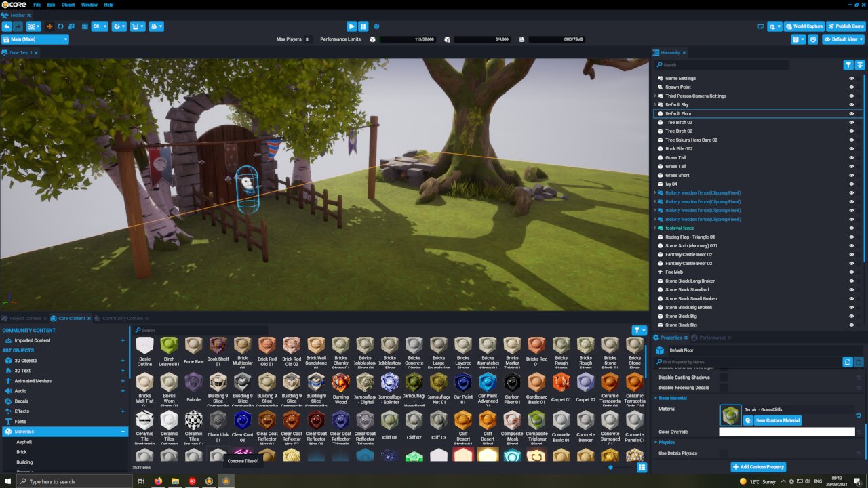Open the grid size 50 dropdown
This screenshot has height=488, width=868.
click(x=100, y=26)
